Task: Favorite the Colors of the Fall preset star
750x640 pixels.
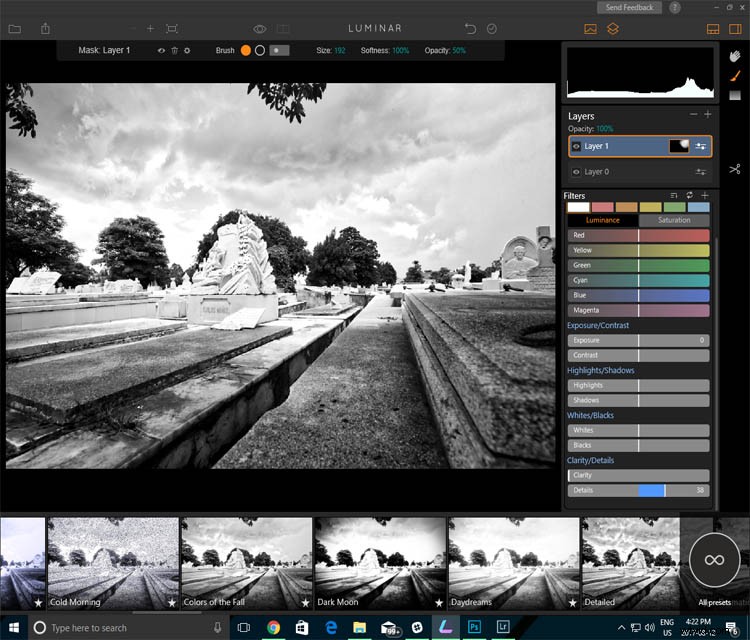Action: pyautogui.click(x=305, y=603)
